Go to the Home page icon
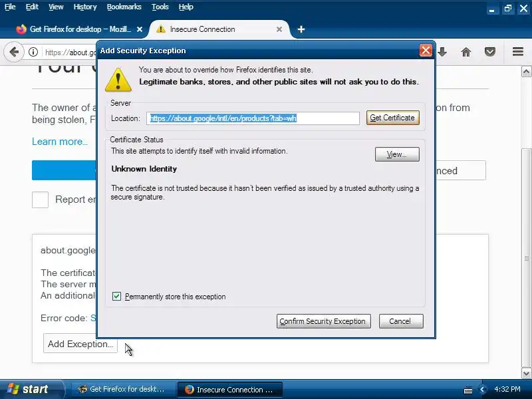The width and height of the screenshot is (532, 399). click(466, 52)
